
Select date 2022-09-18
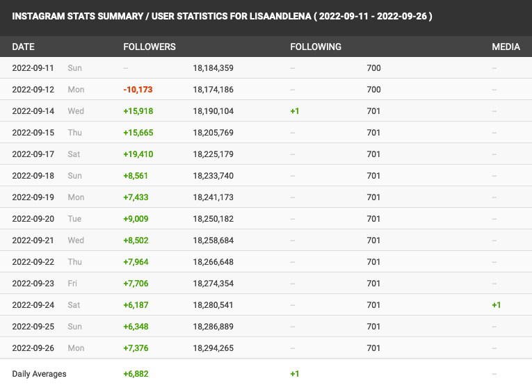click(33, 176)
